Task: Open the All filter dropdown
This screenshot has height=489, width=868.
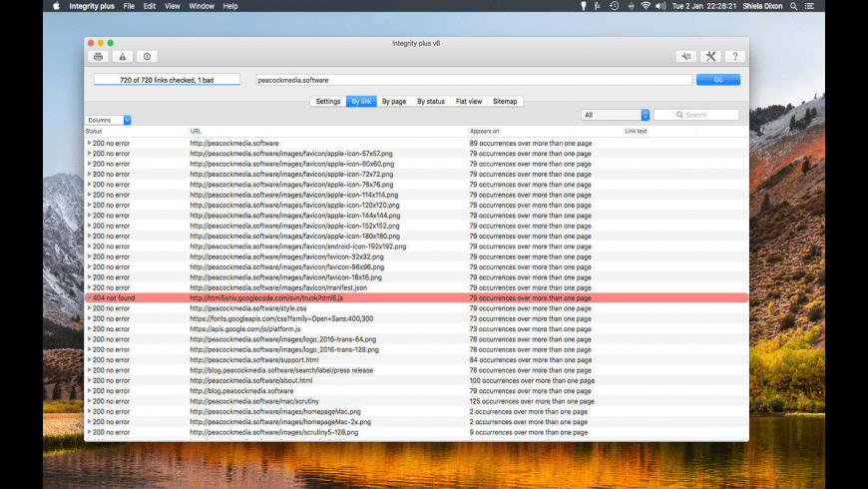Action: [615, 115]
